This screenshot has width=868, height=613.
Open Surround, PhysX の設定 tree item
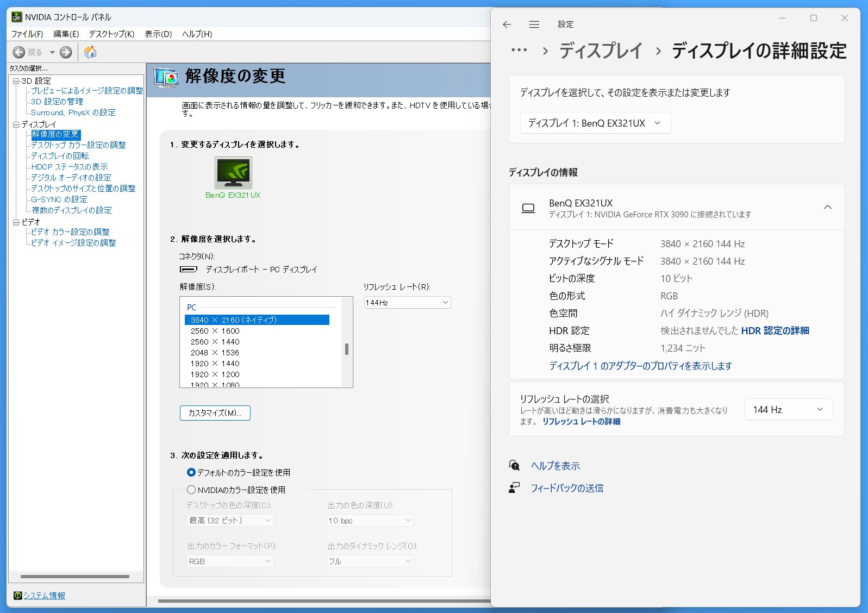[73, 112]
